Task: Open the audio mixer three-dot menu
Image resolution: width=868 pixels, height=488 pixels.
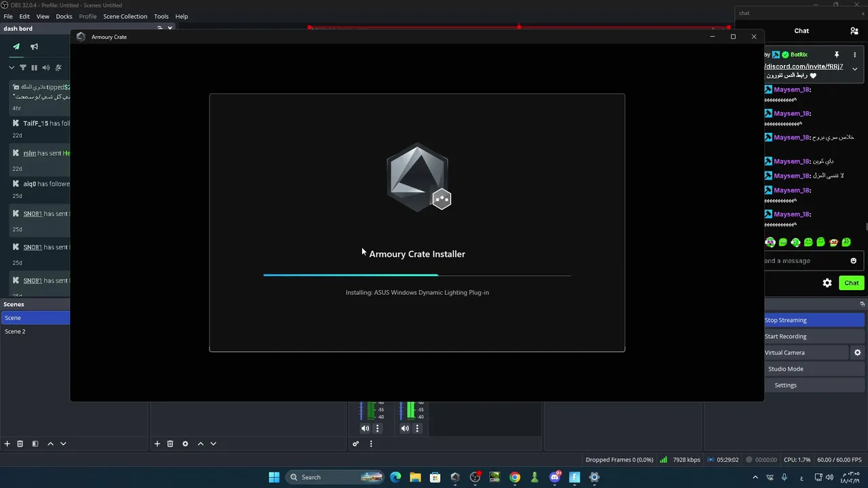Action: (x=371, y=444)
